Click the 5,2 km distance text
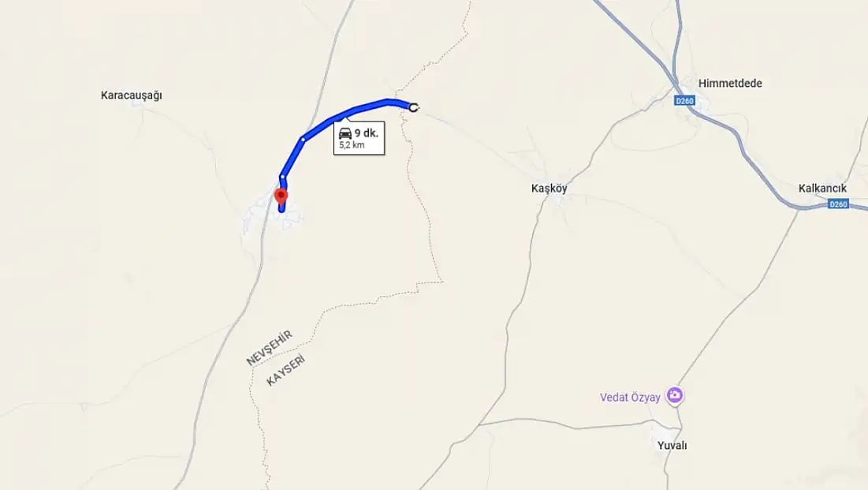This screenshot has width=868, height=490. click(x=352, y=146)
